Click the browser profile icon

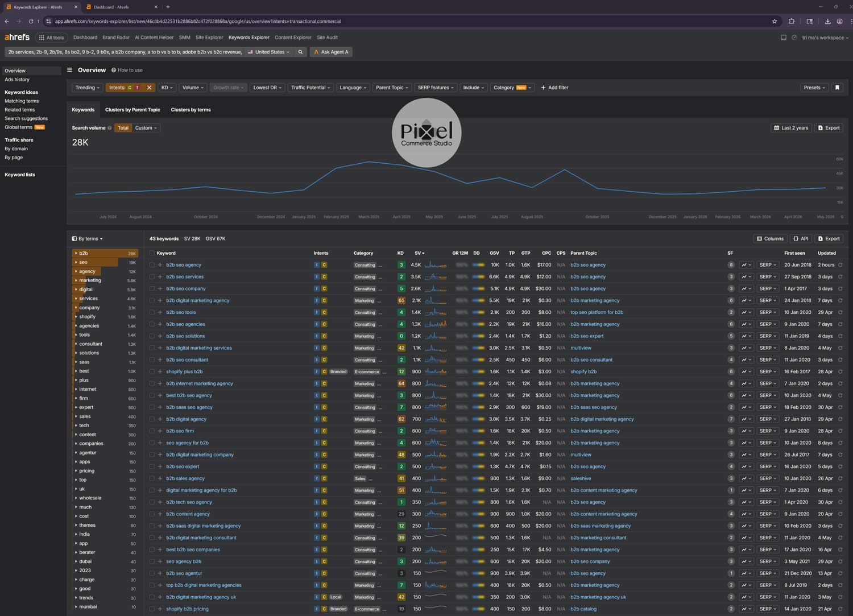click(839, 22)
